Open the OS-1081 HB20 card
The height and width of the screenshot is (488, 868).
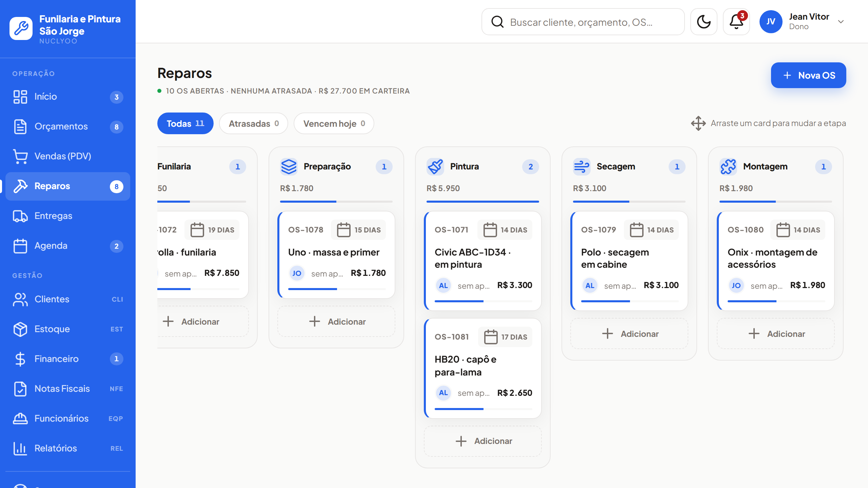tap(483, 368)
